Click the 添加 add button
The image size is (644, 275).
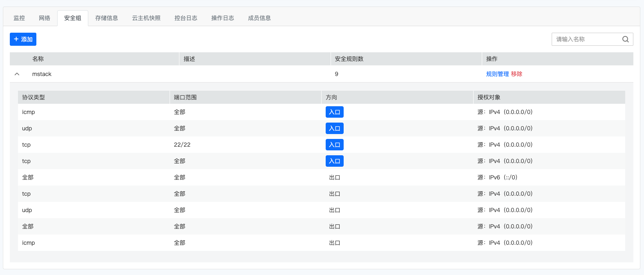click(x=23, y=39)
